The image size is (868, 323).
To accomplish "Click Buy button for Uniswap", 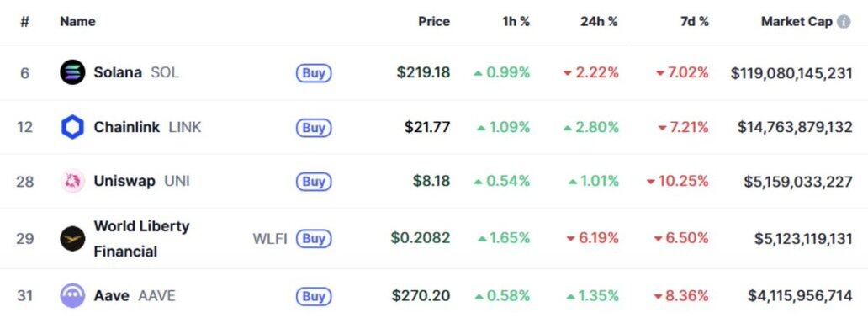I will [x=314, y=182].
